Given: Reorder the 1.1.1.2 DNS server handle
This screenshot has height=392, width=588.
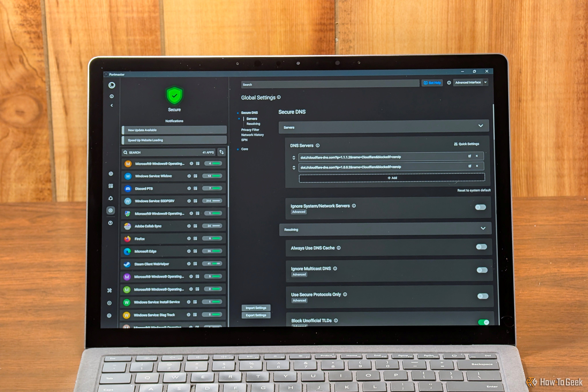Looking at the screenshot, I should coord(294,158).
